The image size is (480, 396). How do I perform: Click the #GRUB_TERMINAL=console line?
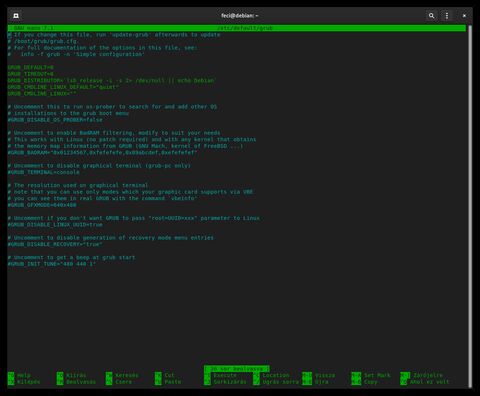[44, 172]
